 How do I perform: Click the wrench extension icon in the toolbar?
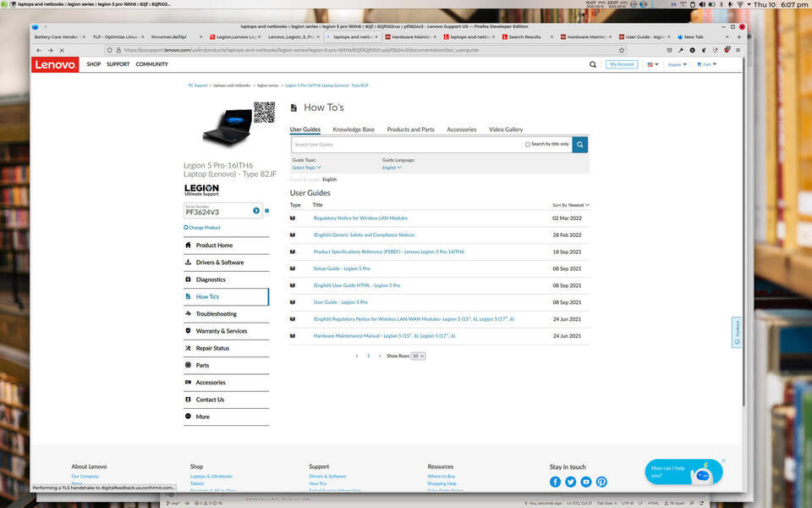[680, 50]
